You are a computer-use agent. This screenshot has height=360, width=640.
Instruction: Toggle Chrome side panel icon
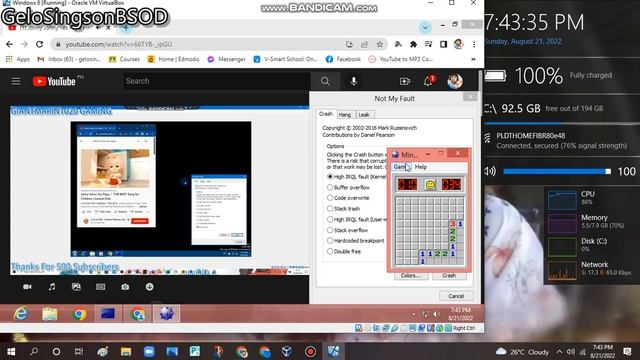click(443, 44)
